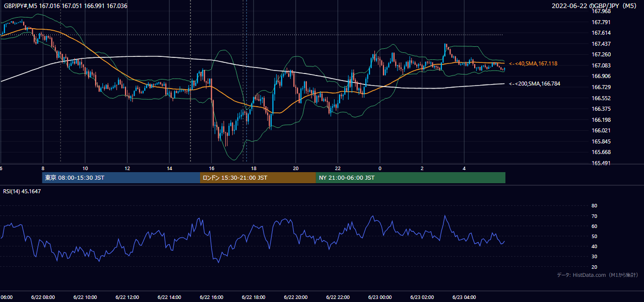This screenshot has width=644, height=302.
Task: Click the 6/22 22:00 date label
Action: tap(338, 297)
